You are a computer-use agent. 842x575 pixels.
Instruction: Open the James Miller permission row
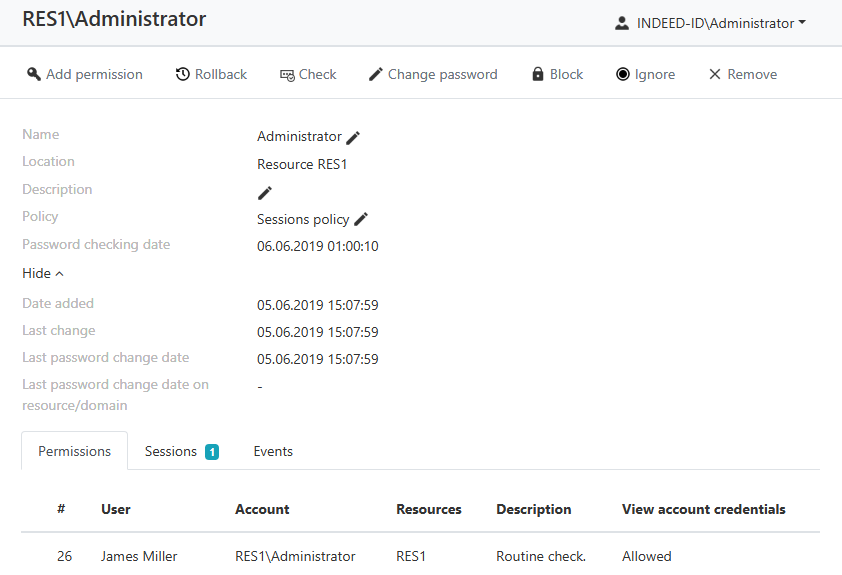(139, 556)
